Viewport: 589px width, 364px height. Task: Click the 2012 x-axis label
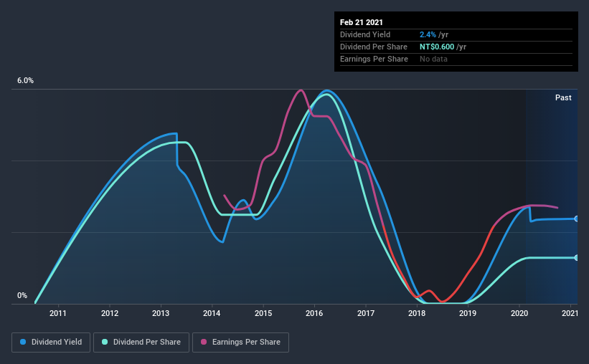pyautogui.click(x=109, y=313)
